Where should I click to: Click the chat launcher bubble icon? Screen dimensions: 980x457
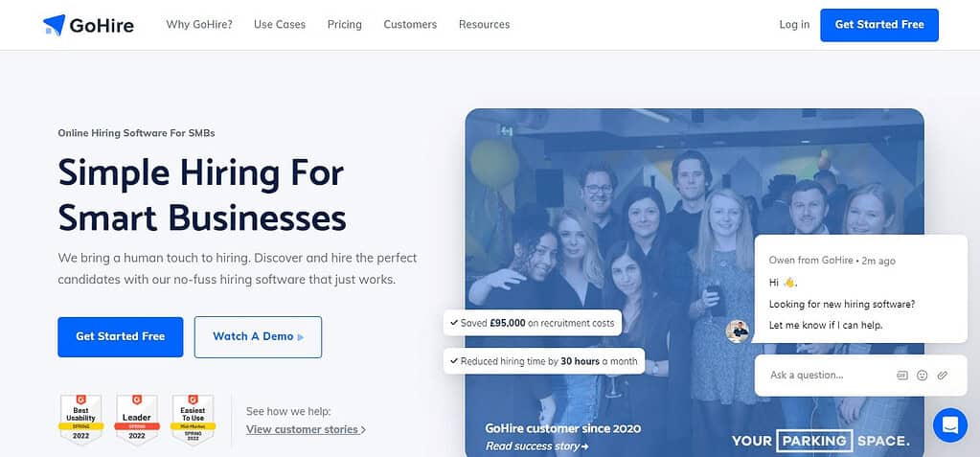(x=950, y=425)
